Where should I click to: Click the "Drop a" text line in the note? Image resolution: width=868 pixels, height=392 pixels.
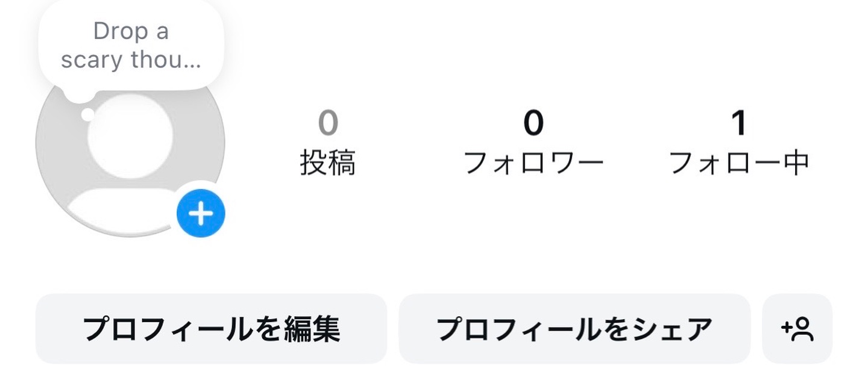131,31
